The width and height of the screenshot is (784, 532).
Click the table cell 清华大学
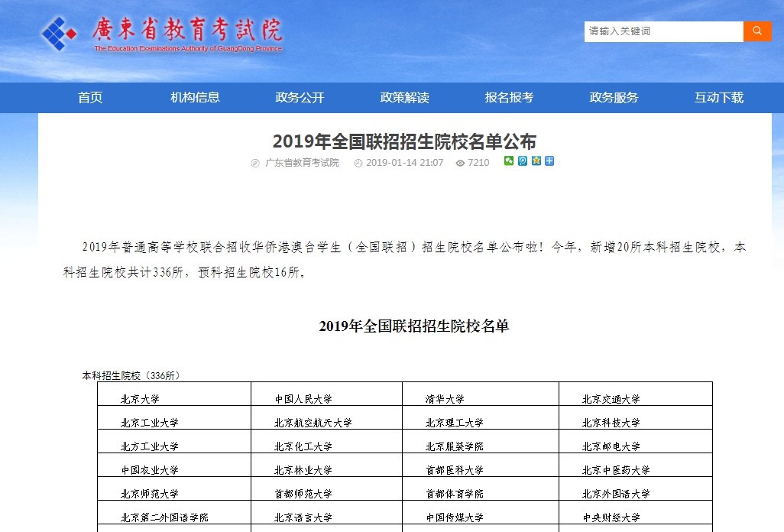click(481, 394)
